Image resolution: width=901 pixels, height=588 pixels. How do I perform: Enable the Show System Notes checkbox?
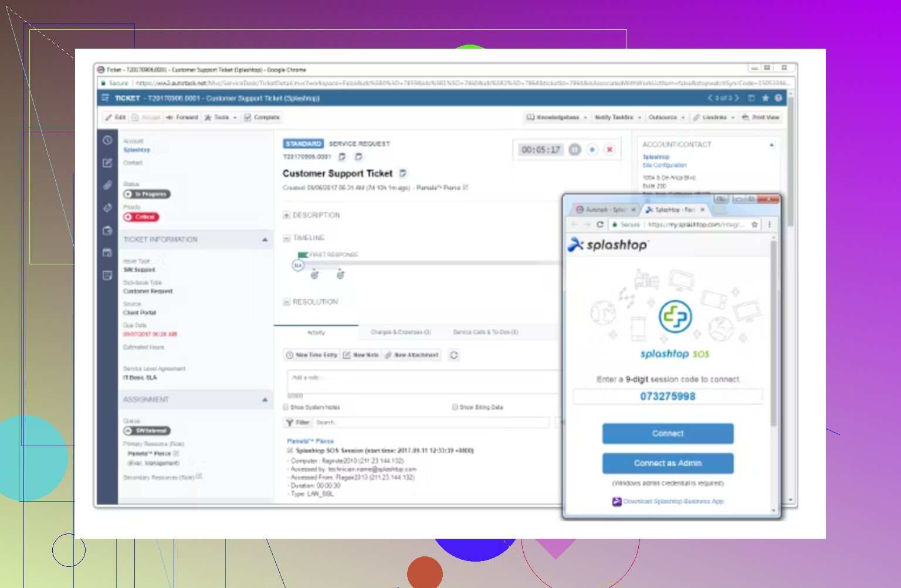[286, 407]
